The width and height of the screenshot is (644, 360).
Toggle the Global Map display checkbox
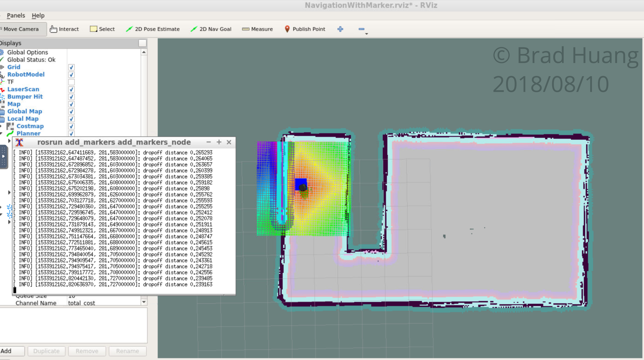tap(71, 111)
